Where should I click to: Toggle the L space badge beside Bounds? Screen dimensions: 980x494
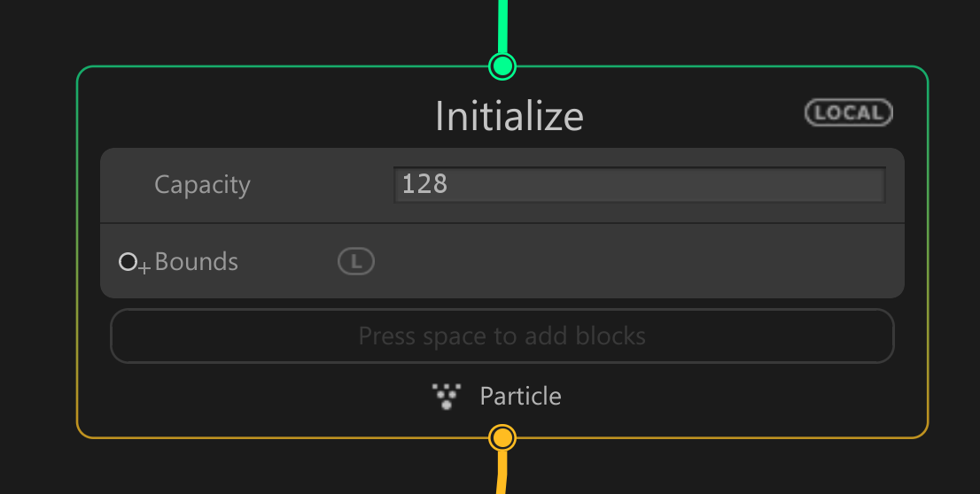356,262
